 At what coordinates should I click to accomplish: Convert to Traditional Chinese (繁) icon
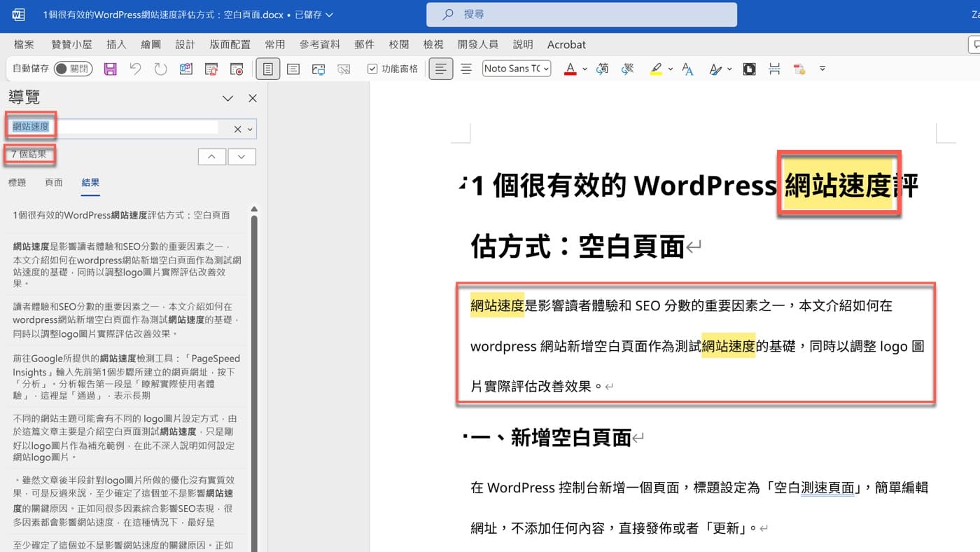628,69
